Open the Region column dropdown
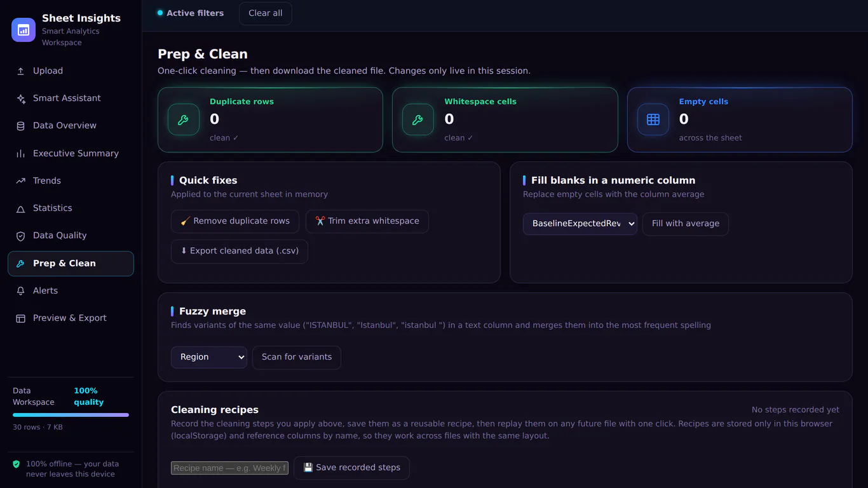 point(209,358)
